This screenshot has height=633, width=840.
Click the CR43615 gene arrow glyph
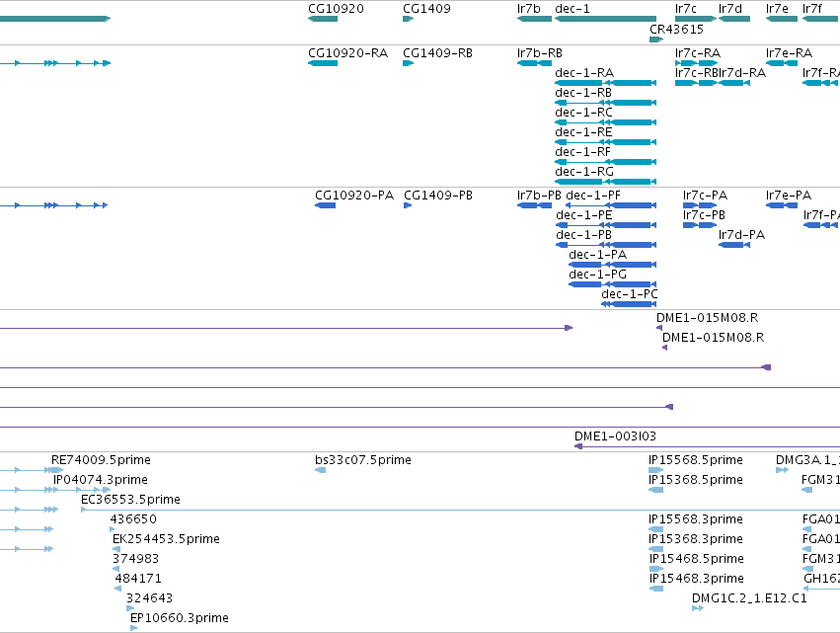[656, 40]
